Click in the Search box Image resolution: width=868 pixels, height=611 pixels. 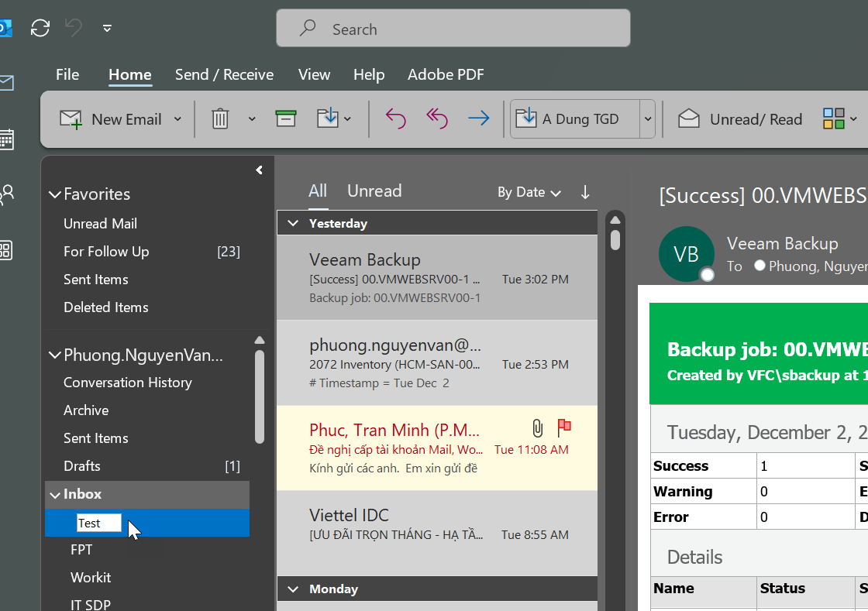(x=453, y=29)
